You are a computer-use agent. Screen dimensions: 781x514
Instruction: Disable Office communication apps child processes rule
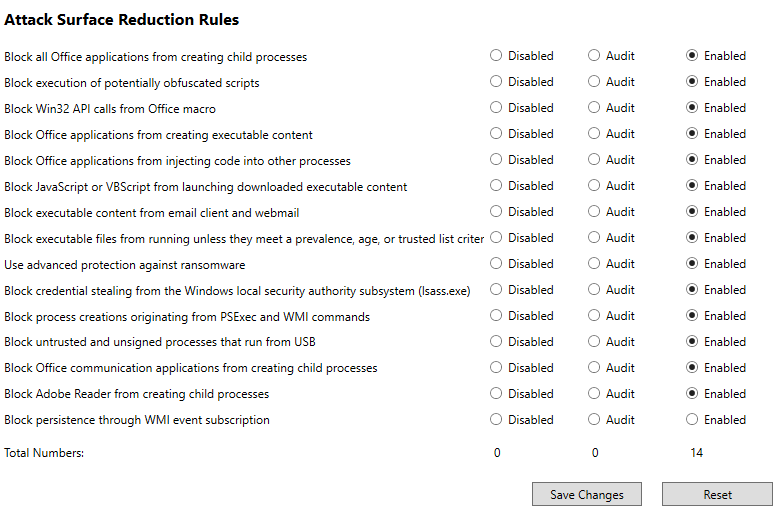tap(497, 368)
